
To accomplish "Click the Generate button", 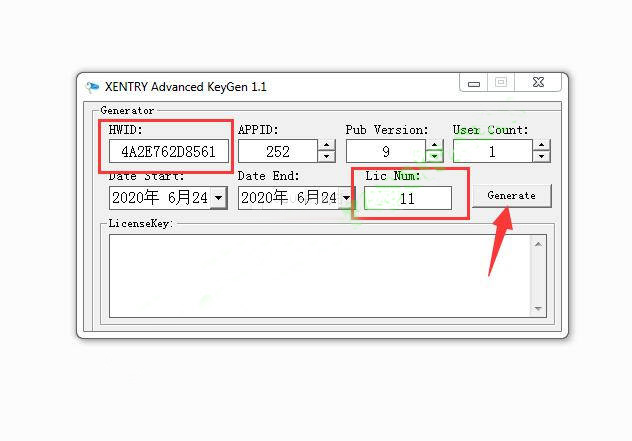I will (x=511, y=196).
